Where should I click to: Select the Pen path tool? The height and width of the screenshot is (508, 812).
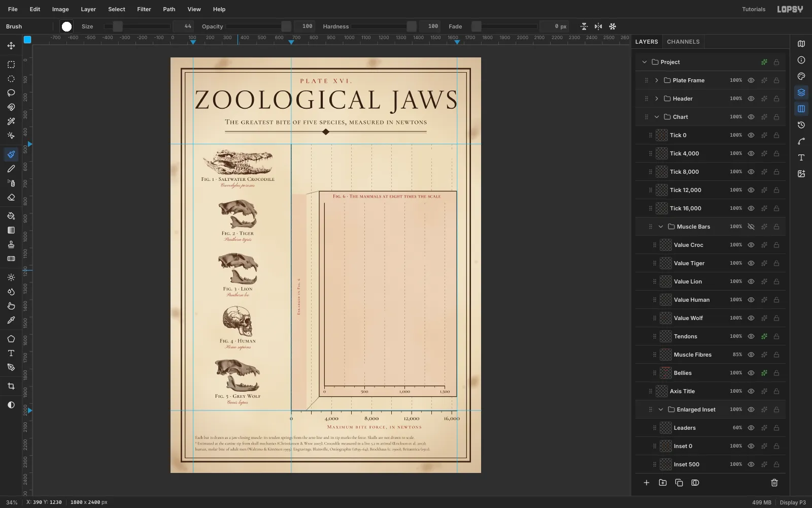tap(11, 367)
